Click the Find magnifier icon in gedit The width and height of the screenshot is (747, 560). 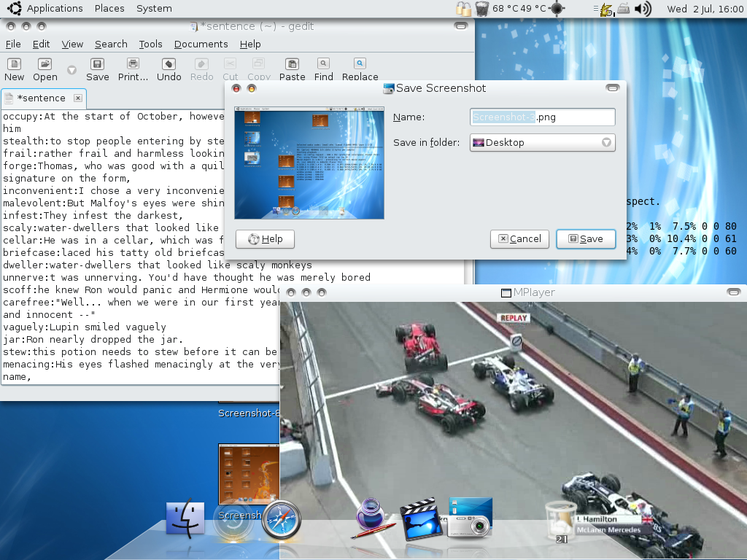click(x=323, y=64)
